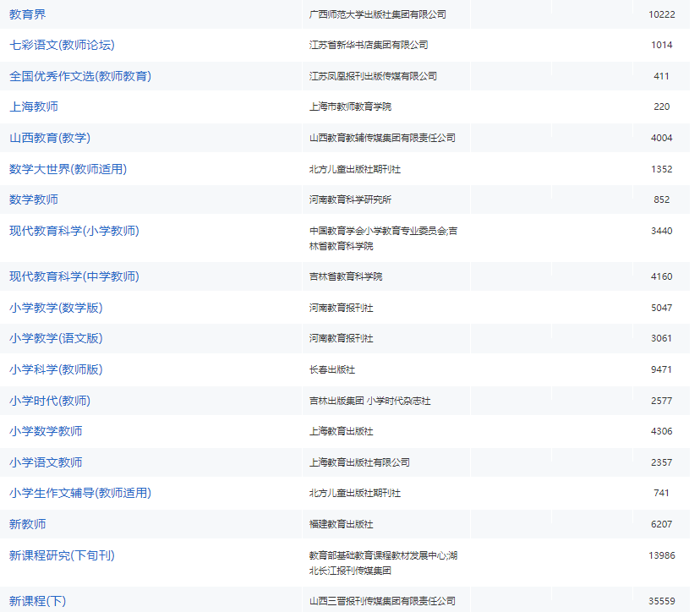This screenshot has height=612, width=700.
Task: Select the count 3061
Action: pos(662,338)
